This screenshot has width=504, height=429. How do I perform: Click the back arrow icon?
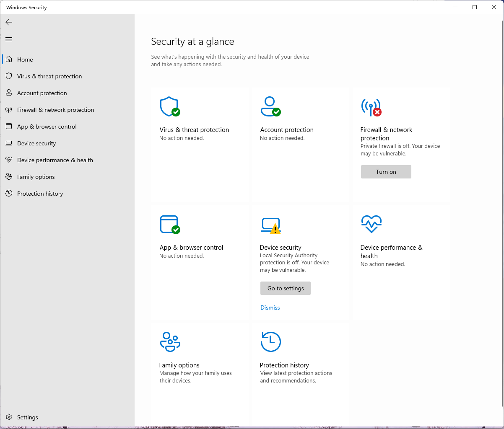pyautogui.click(x=9, y=22)
